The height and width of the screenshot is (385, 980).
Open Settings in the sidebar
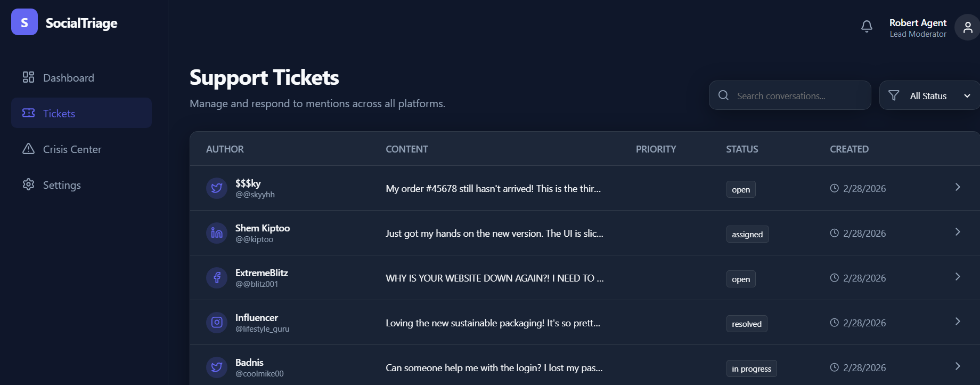pos(62,185)
